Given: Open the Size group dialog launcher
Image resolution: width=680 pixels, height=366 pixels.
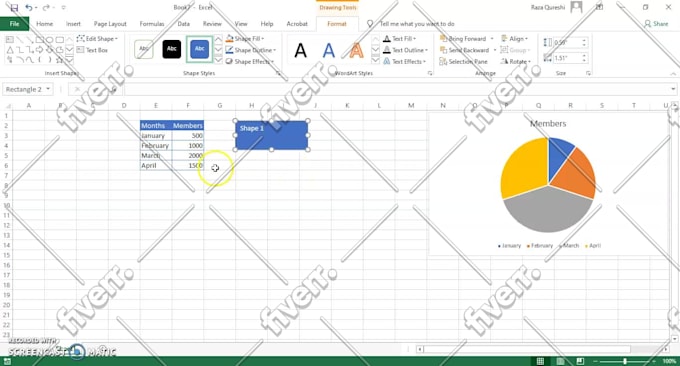Looking at the screenshot, I should coord(588,73).
